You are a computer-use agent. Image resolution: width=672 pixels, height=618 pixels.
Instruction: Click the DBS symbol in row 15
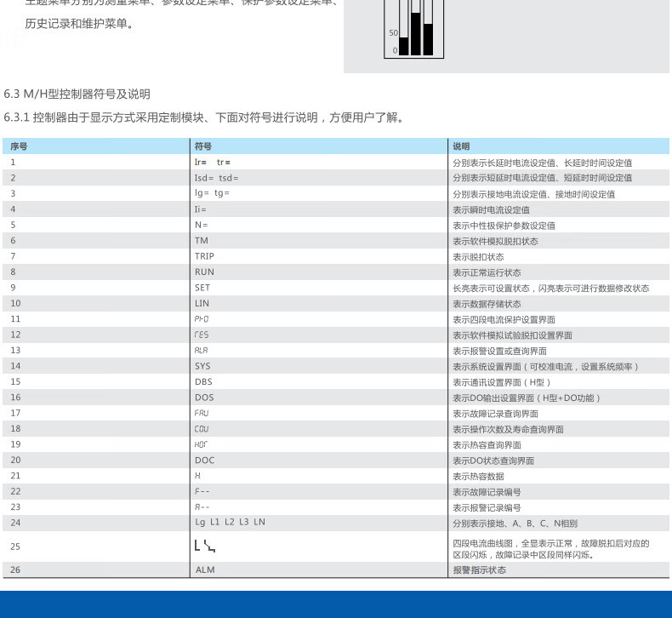point(203,382)
